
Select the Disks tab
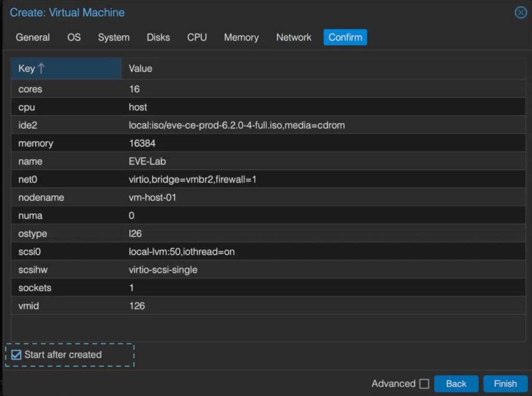[158, 37]
